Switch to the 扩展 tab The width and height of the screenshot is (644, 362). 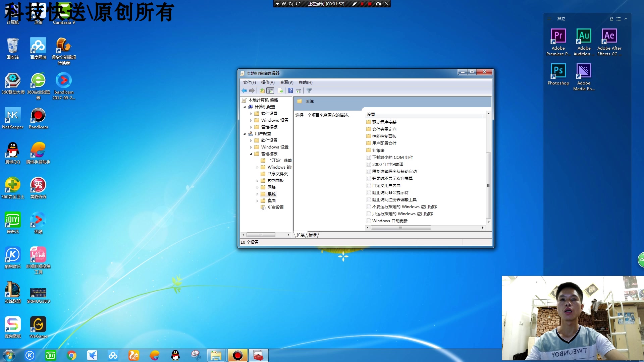click(x=300, y=235)
